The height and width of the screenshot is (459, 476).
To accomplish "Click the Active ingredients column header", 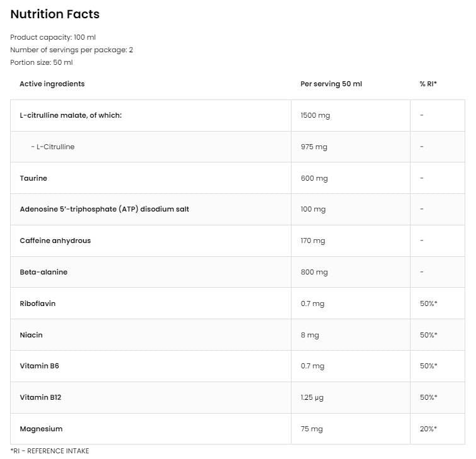I will point(52,84).
